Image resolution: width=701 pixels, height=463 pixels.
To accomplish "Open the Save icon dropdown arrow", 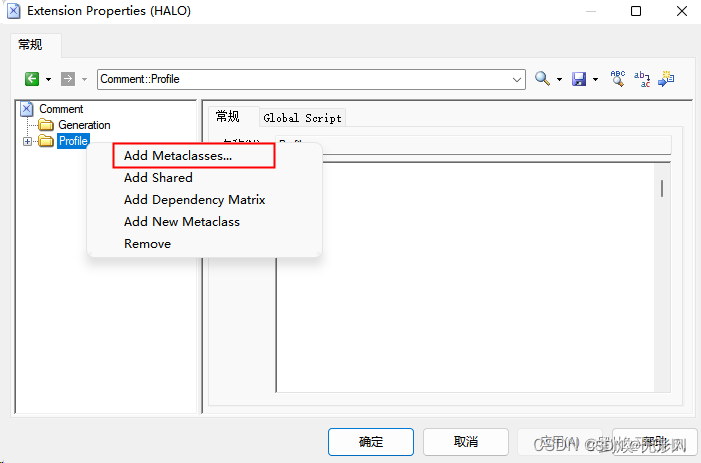I will pos(595,80).
